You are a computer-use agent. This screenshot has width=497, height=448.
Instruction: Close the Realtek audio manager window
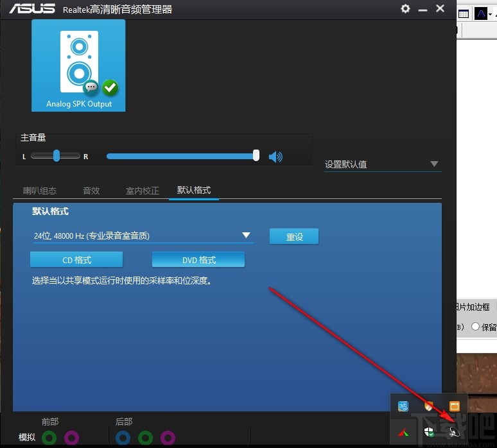coord(440,8)
